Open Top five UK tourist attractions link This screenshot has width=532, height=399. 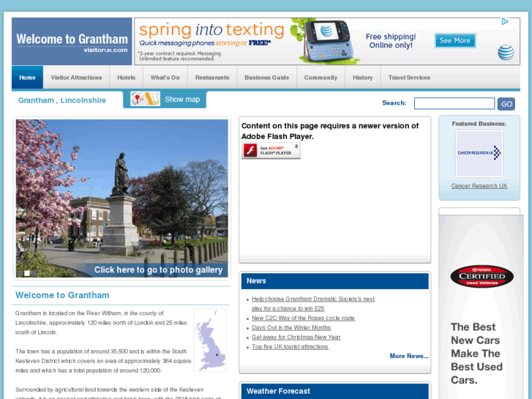(x=290, y=346)
